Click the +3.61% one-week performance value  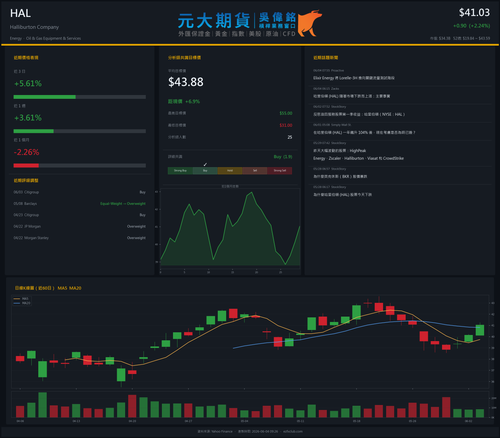pyautogui.click(x=28, y=118)
